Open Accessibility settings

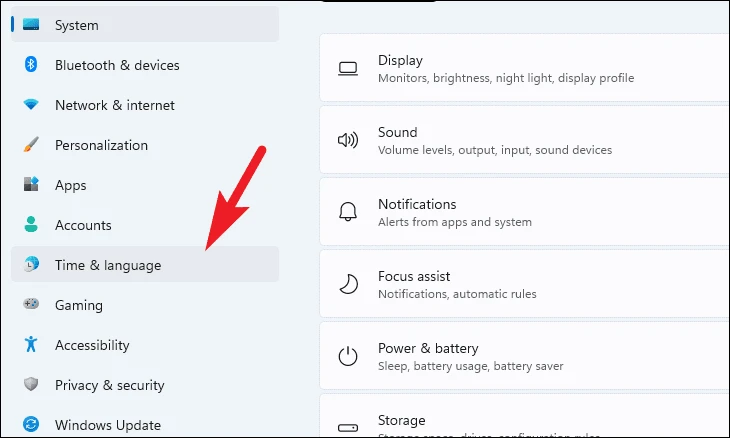[x=145, y=344]
